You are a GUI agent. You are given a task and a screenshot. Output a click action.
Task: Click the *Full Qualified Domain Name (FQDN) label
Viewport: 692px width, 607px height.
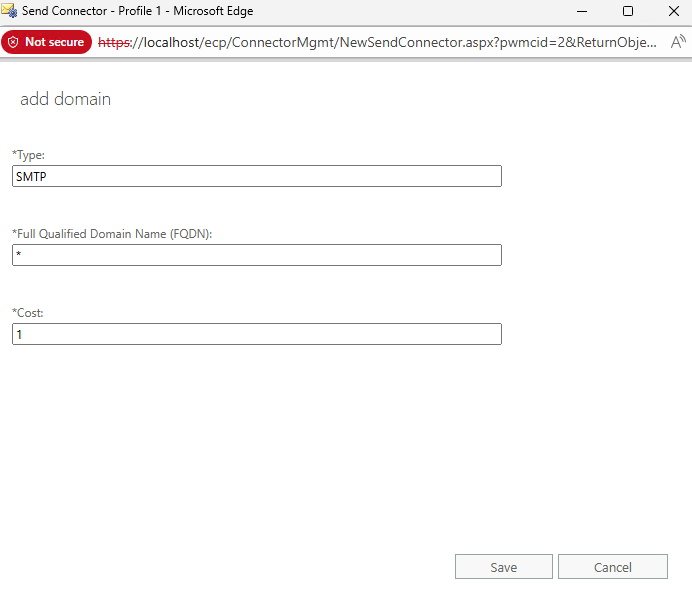[x=112, y=234]
